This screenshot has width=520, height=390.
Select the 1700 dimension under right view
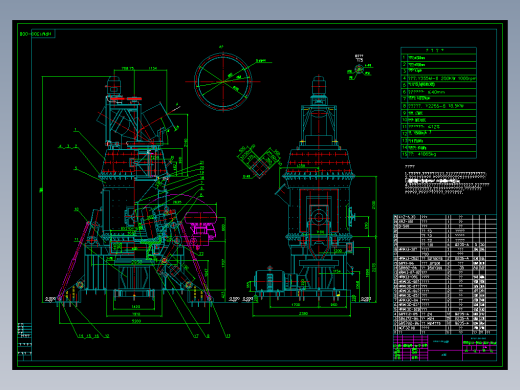pyautogui.click(x=296, y=304)
